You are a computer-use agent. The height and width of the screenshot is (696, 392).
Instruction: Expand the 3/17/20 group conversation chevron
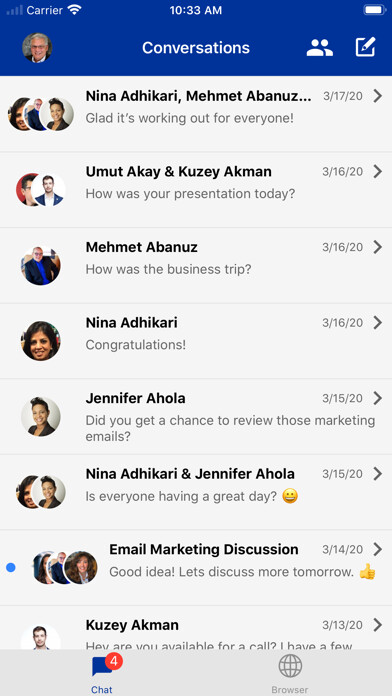(377, 96)
